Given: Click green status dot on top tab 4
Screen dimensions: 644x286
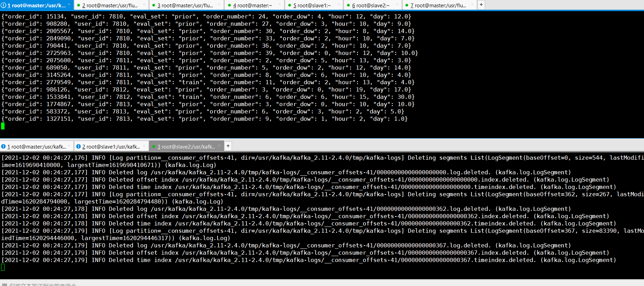Looking at the screenshot, I should tap(229, 6).
